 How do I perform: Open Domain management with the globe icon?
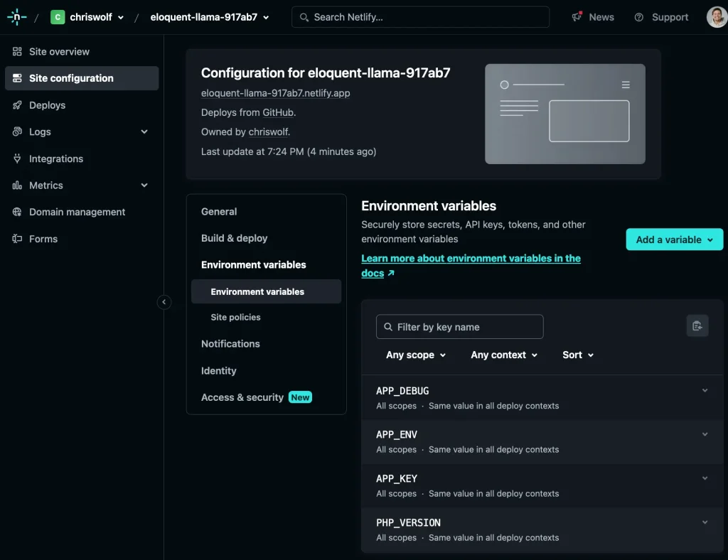(16, 212)
